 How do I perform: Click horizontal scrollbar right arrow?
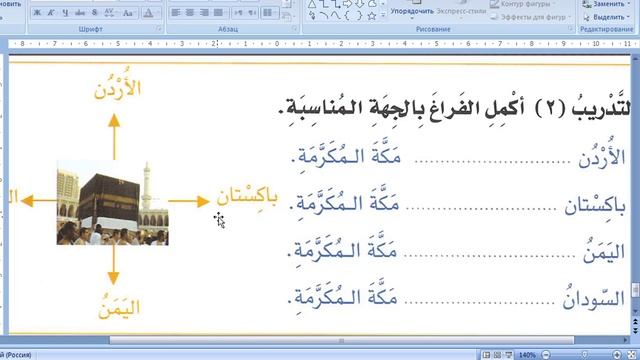(625, 340)
